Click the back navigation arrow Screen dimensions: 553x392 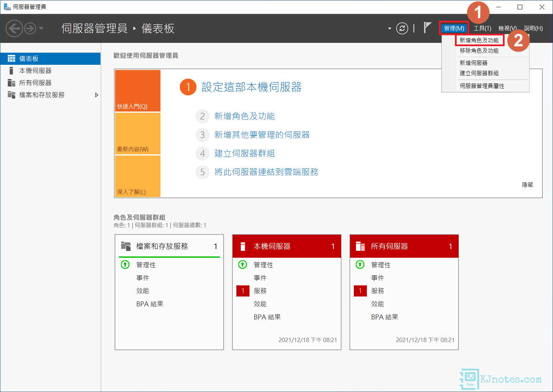14,28
